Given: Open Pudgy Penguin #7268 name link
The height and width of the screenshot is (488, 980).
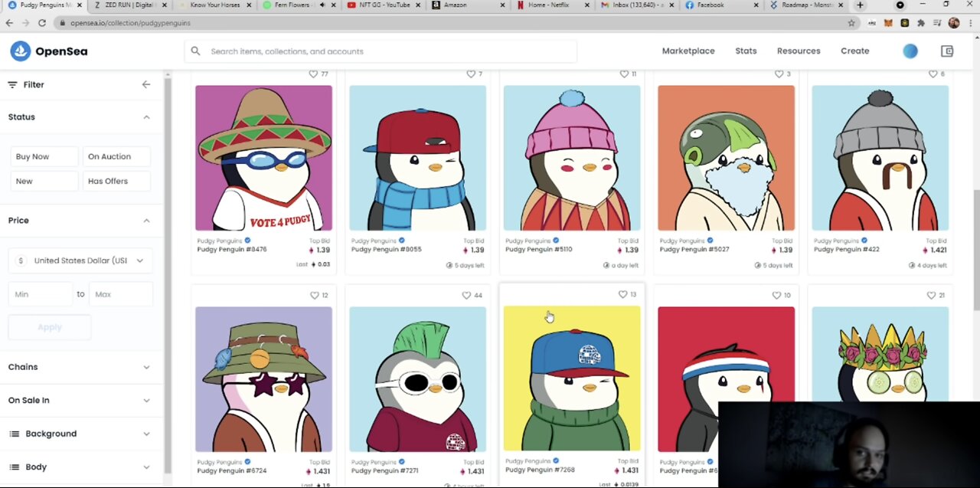Looking at the screenshot, I should pyautogui.click(x=540, y=470).
